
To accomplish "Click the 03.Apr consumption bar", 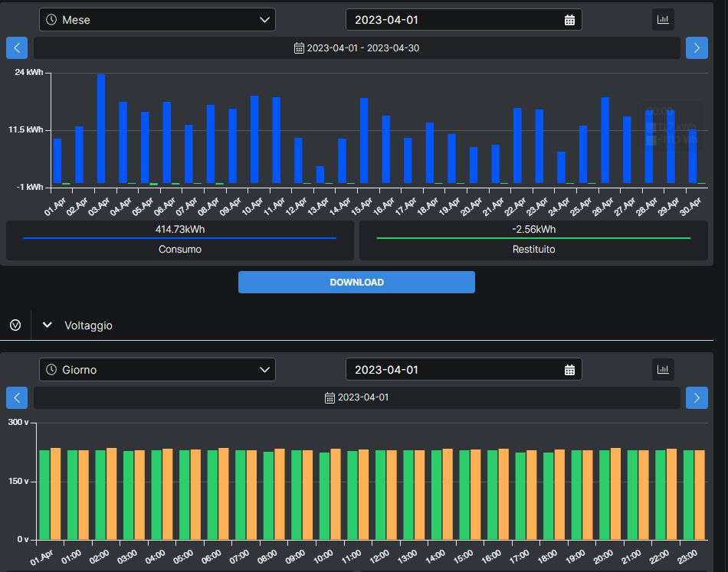I will [x=101, y=129].
